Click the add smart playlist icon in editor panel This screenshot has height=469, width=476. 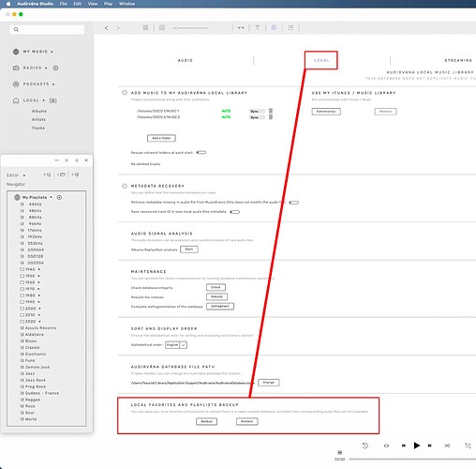coord(75,174)
